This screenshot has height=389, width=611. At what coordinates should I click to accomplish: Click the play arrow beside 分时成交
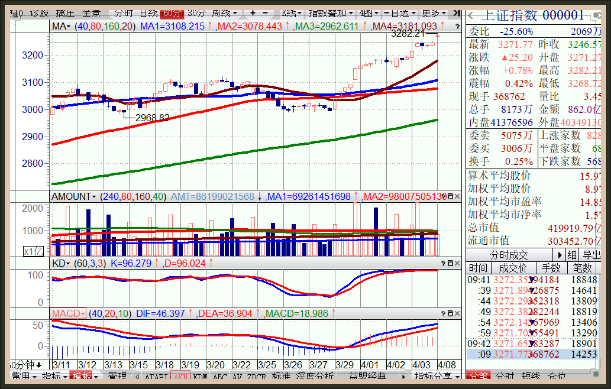click(559, 255)
